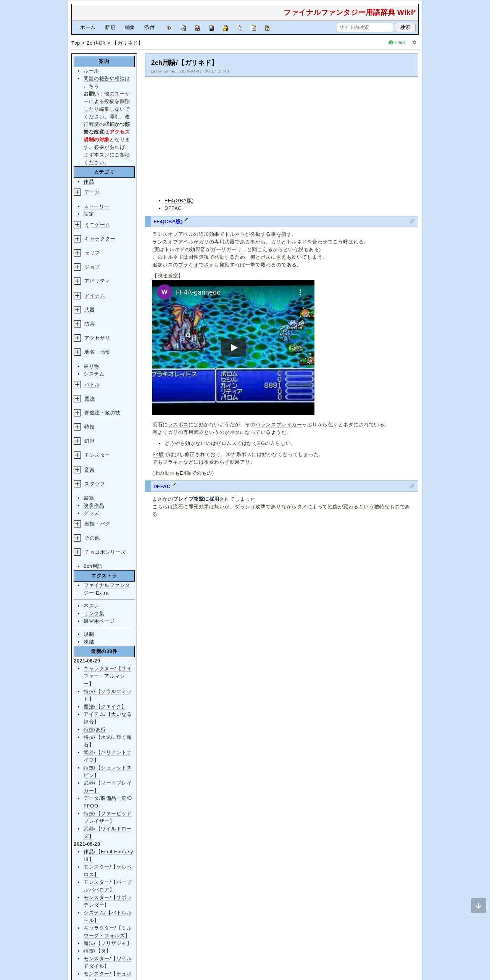The image size is (490, 980).
Task: Open the トルネド link in article text
Action: point(235,234)
